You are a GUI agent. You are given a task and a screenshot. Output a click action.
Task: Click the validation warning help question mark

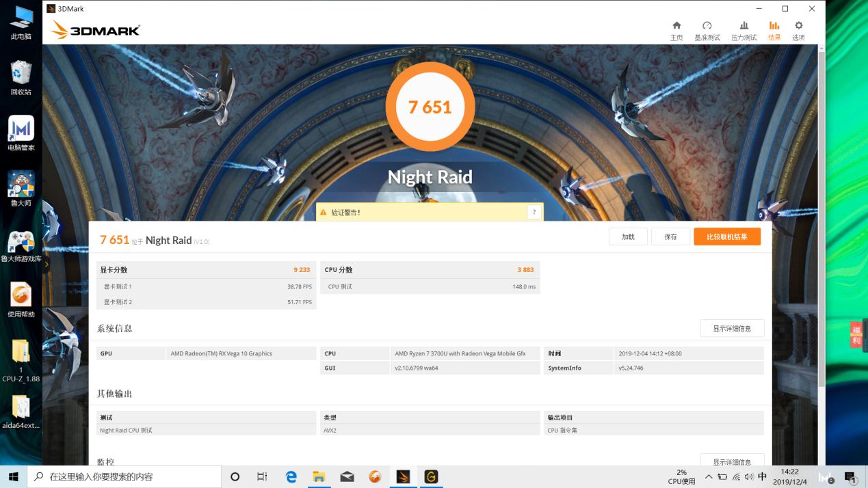[534, 213]
